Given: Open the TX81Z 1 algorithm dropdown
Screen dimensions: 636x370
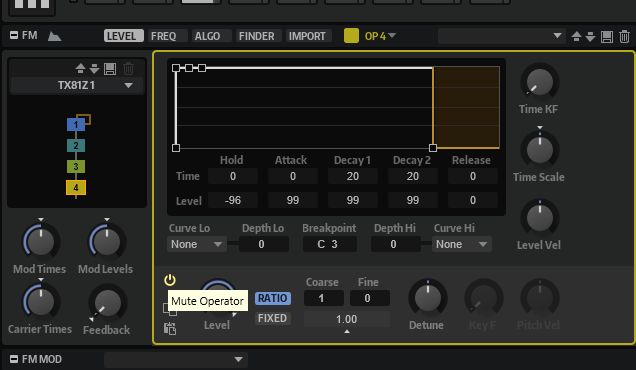Looking at the screenshot, I should [x=77, y=85].
